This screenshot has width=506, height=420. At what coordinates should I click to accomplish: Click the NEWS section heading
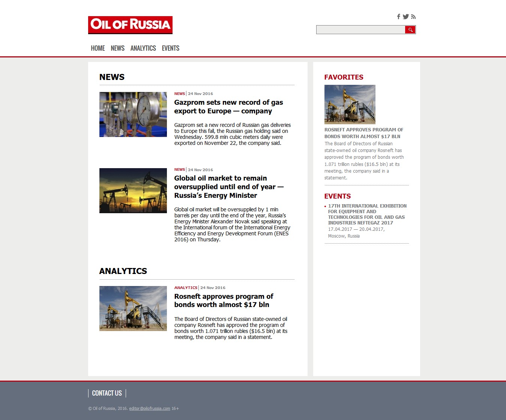(112, 77)
